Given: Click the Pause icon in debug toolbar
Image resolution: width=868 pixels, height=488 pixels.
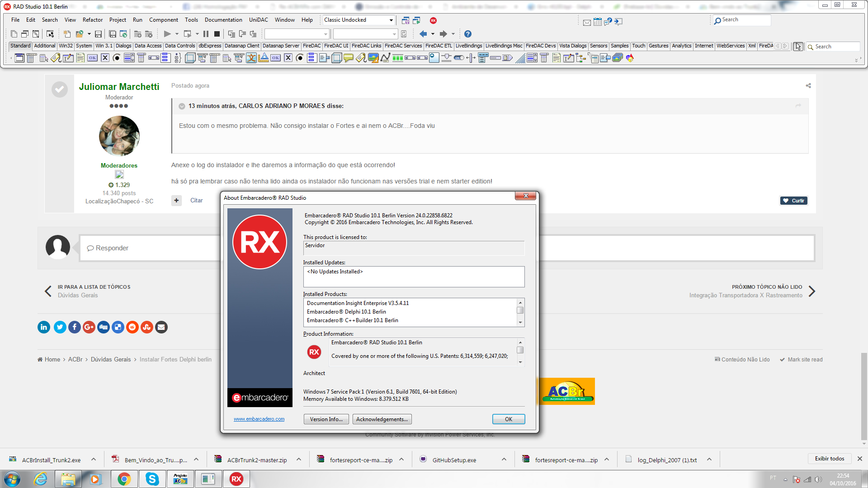Looking at the screenshot, I should tap(206, 34).
